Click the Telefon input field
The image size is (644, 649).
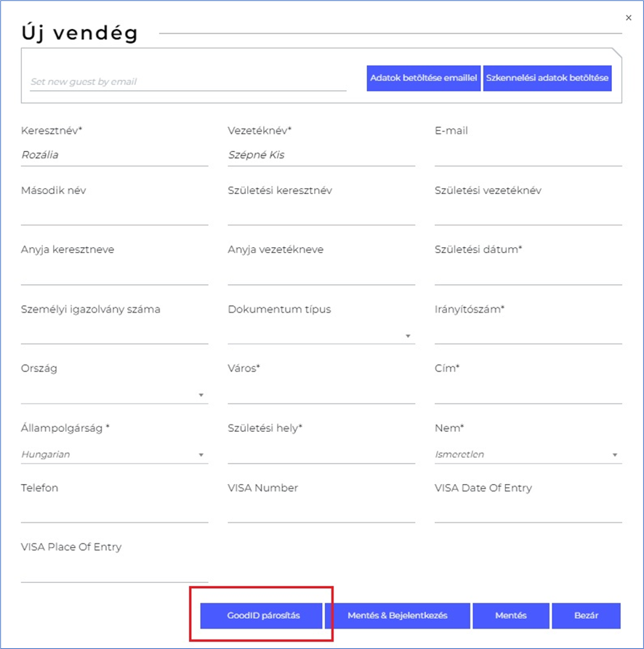(114, 512)
